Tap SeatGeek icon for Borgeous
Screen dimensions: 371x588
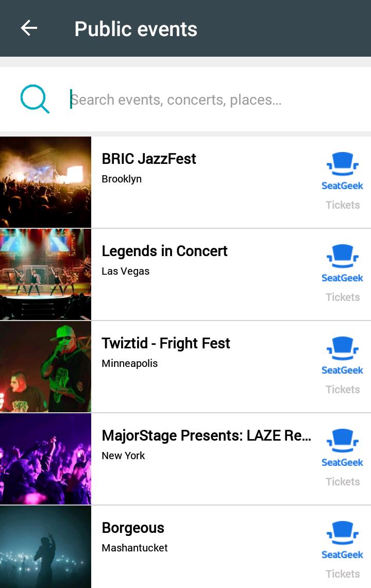pos(342,540)
